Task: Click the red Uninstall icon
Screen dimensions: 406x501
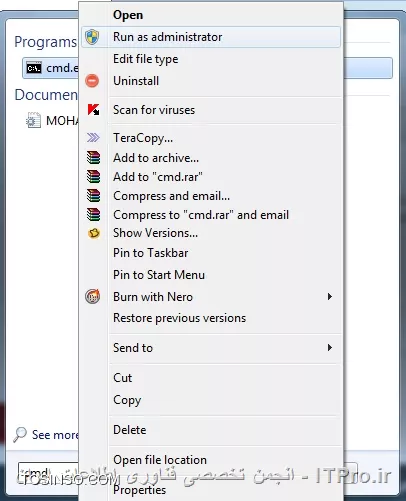Action: coord(92,81)
